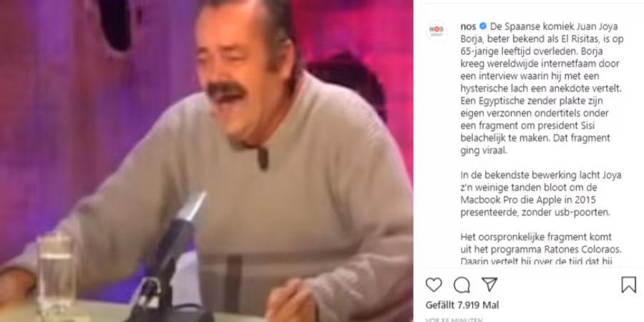644x322 pixels.
Task: Open the nos username link
Action: (468, 26)
